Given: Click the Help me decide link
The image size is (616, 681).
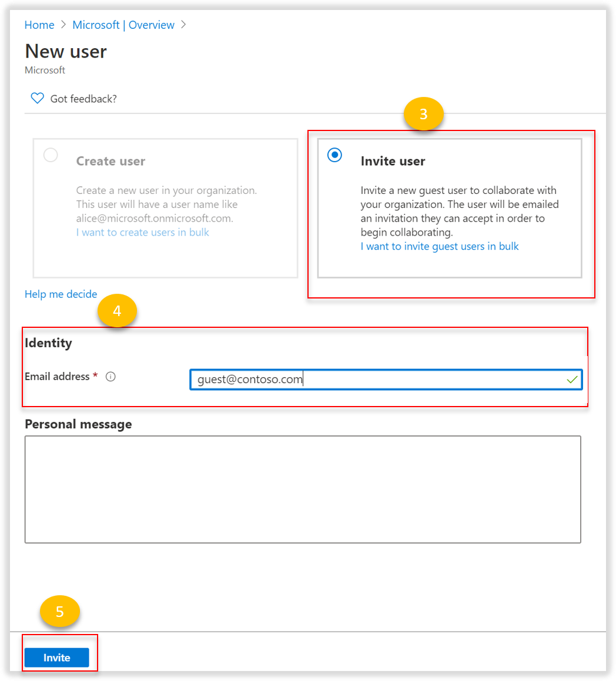Looking at the screenshot, I should [x=61, y=294].
